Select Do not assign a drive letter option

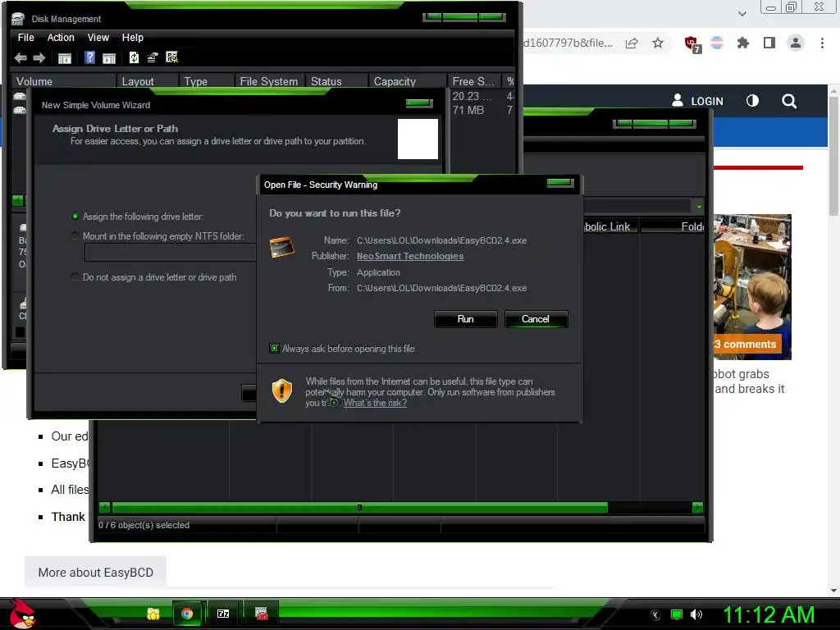point(153,277)
